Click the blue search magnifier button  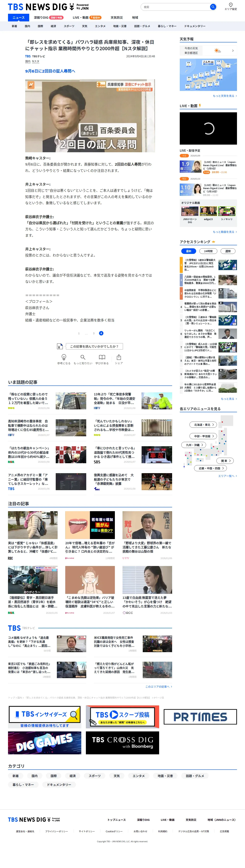click(x=213, y=7)
